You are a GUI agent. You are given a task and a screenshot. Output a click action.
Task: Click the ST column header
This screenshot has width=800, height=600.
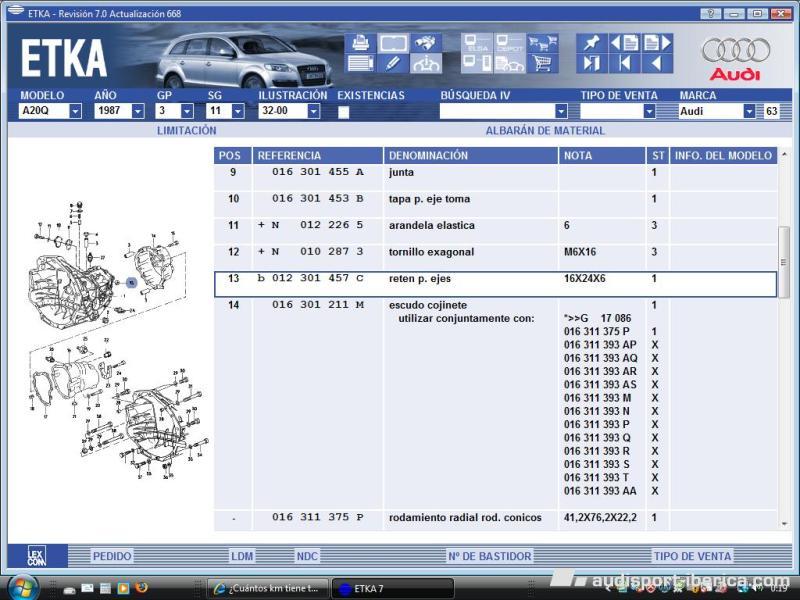point(658,156)
